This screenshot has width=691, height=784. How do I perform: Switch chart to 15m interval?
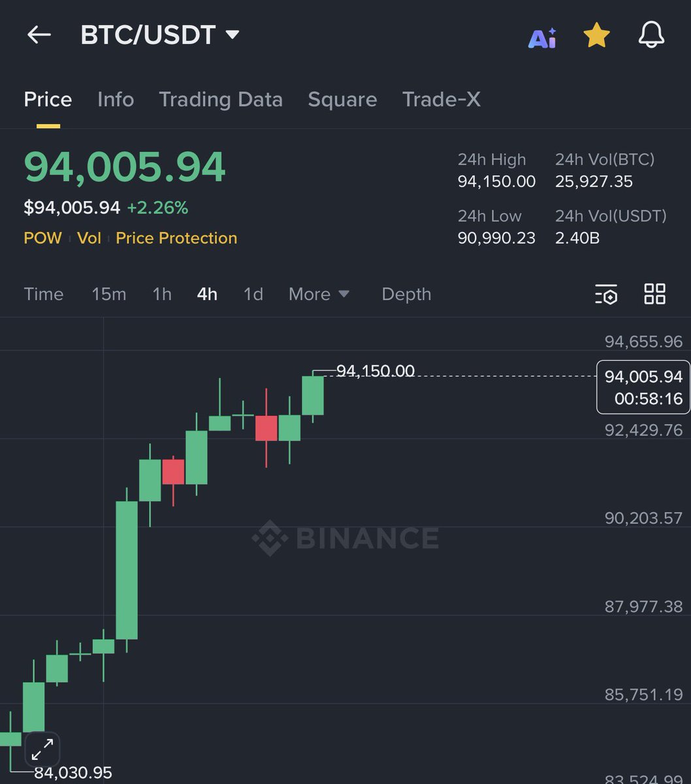[x=109, y=295]
